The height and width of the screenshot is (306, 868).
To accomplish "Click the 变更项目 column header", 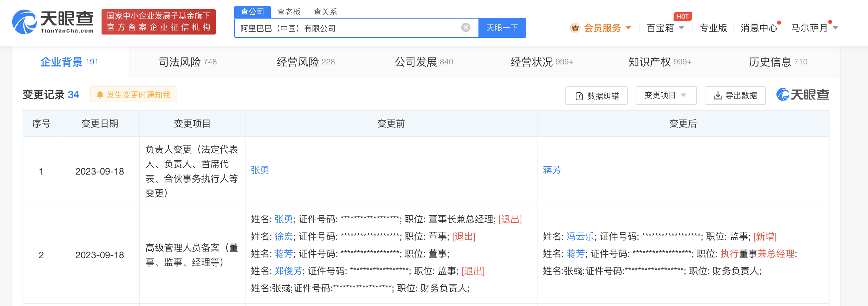I will [192, 124].
